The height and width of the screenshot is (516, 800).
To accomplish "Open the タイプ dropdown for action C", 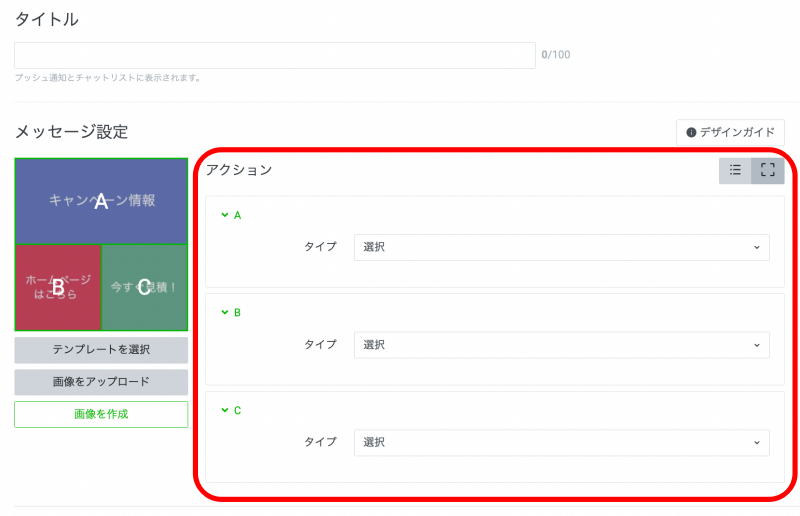I will [561, 442].
